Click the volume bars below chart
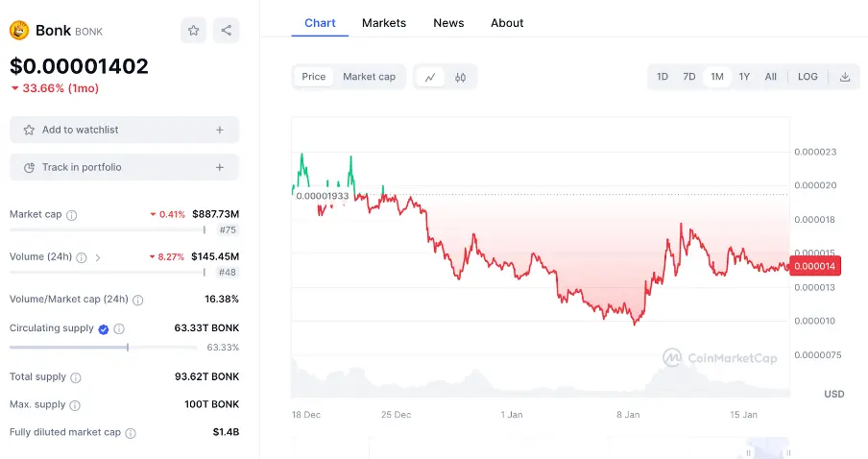The image size is (868, 459). [538, 380]
